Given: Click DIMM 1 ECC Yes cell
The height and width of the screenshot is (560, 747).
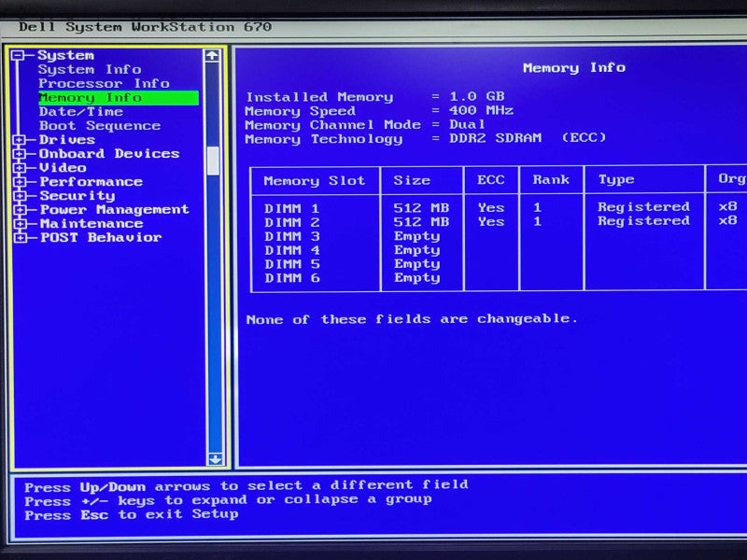Looking at the screenshot, I should point(491,208).
